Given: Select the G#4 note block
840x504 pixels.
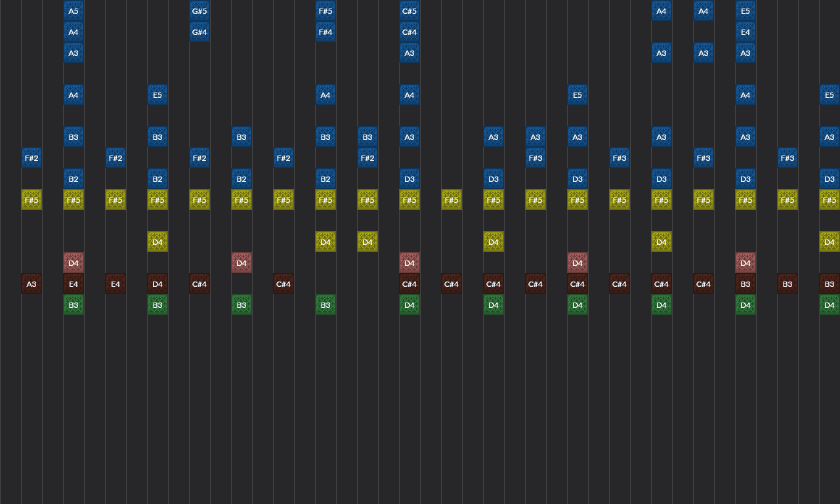Looking at the screenshot, I should 199,31.
